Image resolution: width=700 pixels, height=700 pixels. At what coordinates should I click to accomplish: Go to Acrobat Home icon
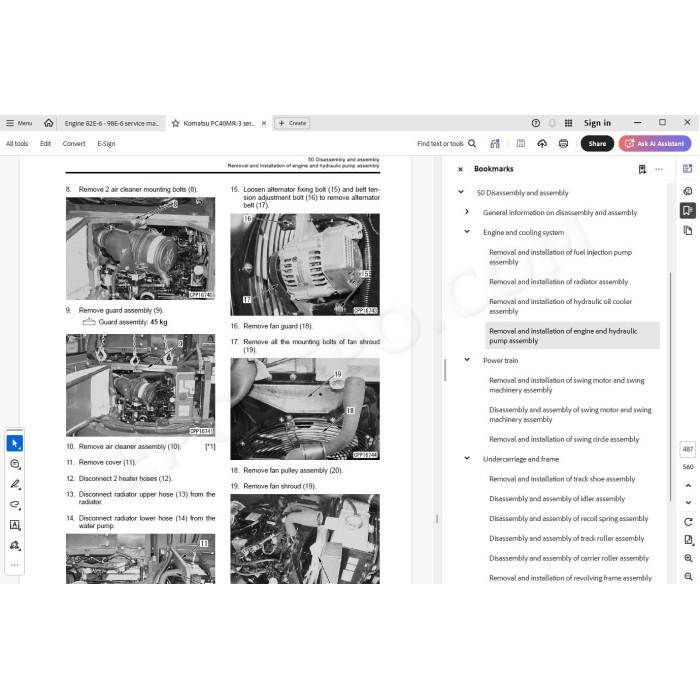click(x=49, y=123)
